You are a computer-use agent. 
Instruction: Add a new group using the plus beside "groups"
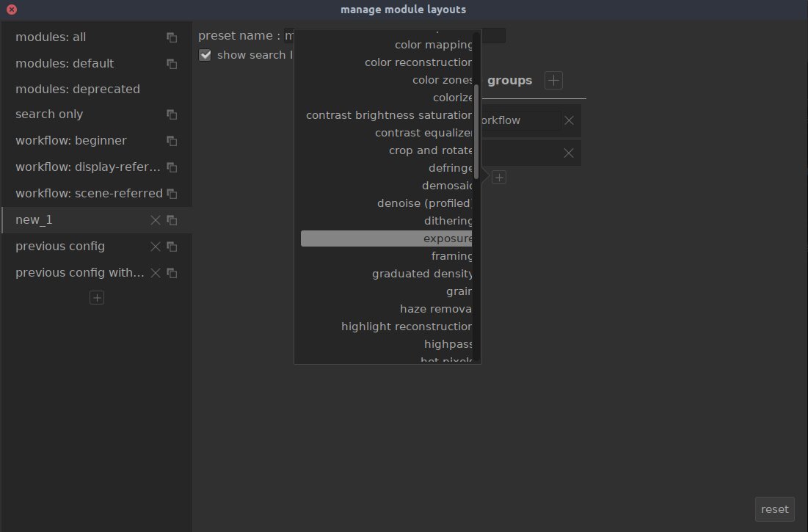[x=553, y=80]
